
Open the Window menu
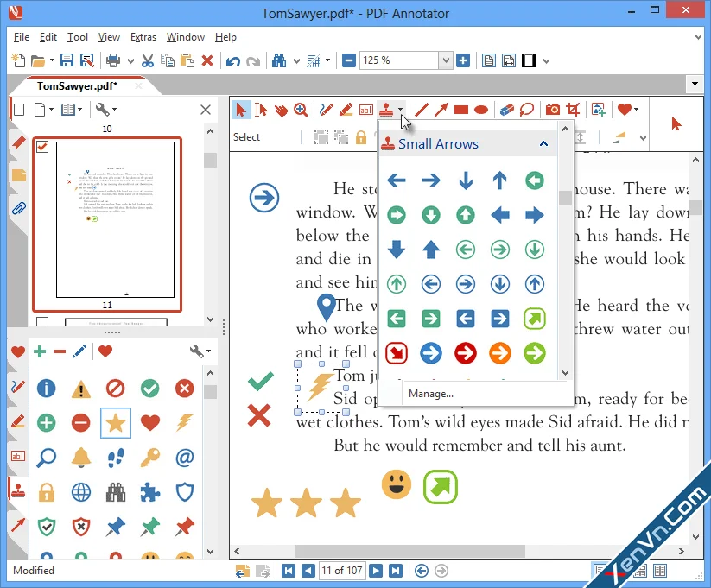click(186, 37)
